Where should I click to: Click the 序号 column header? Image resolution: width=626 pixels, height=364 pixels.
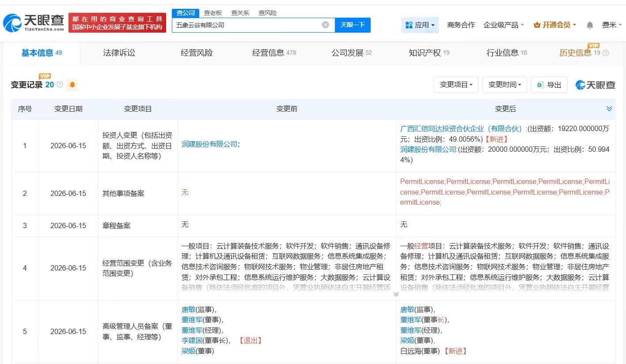tap(25, 109)
